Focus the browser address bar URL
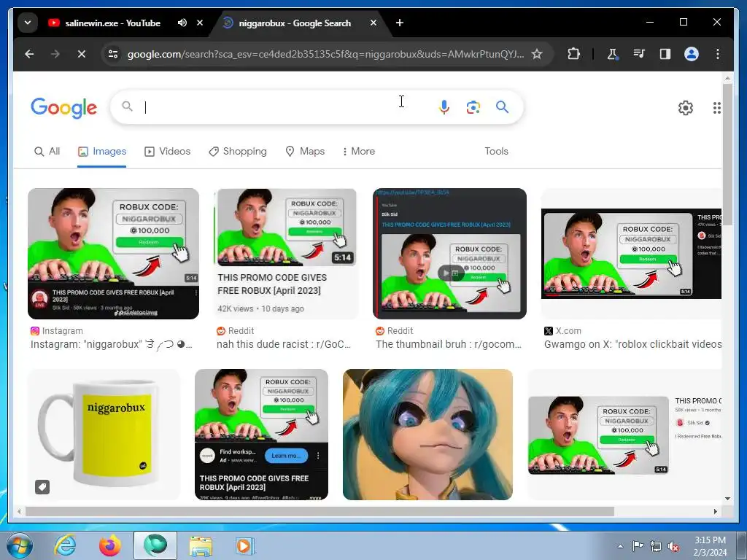The image size is (747, 560). coord(325,54)
